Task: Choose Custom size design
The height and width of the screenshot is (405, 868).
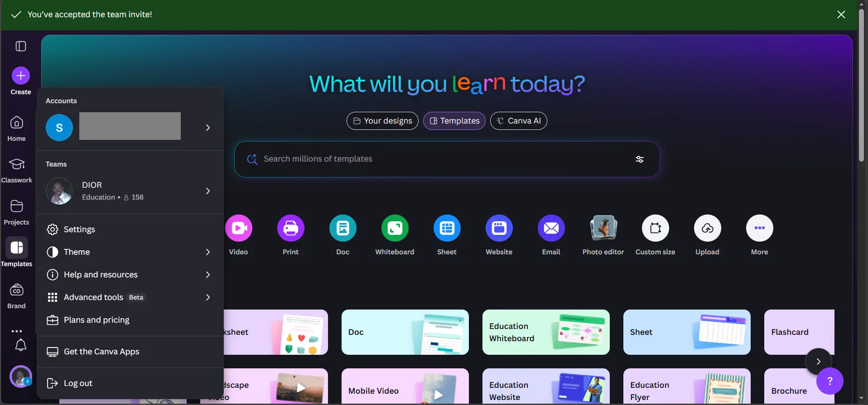Action: [x=656, y=228]
